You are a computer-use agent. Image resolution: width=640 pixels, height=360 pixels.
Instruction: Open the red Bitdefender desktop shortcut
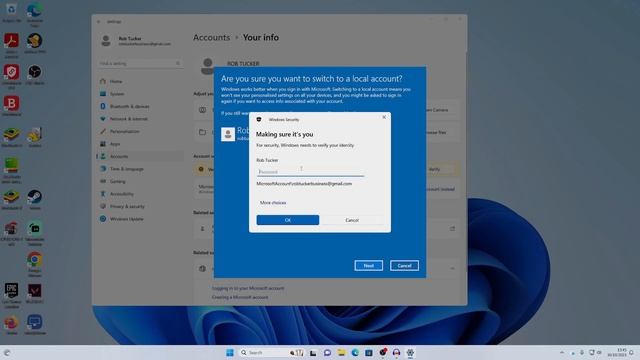coord(11,106)
